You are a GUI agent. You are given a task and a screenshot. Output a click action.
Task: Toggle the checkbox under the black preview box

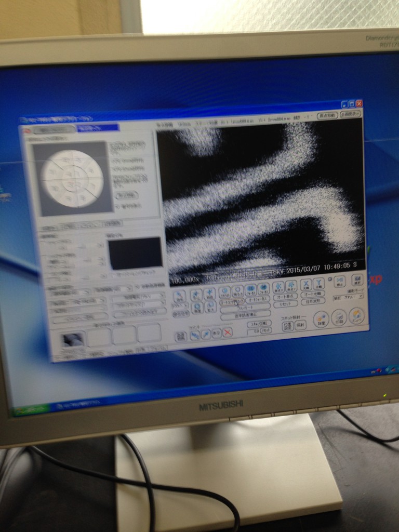click(113, 274)
